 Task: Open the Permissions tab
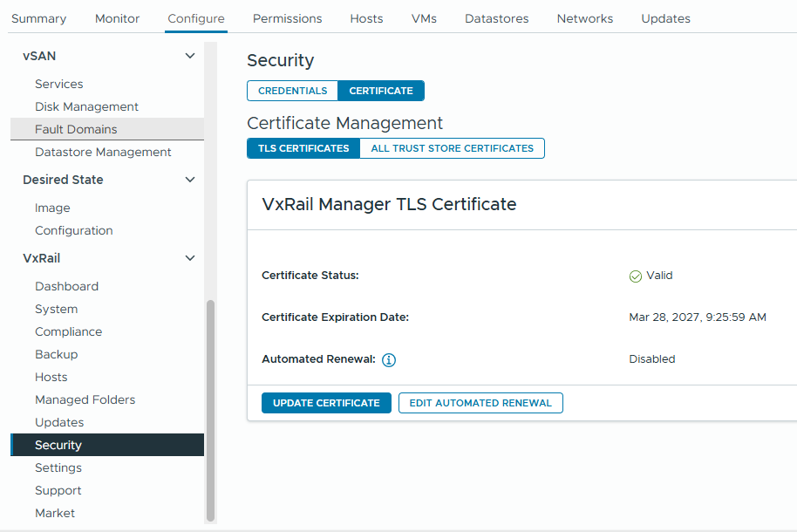287,17
